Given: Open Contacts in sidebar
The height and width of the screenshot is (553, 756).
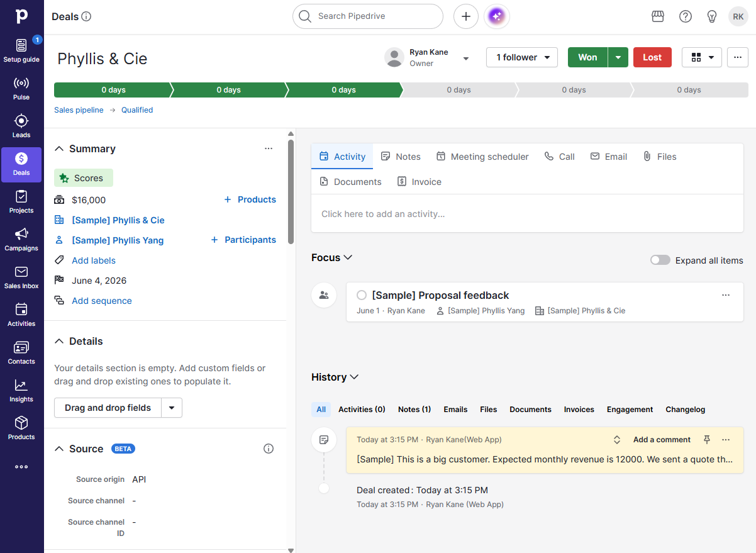Looking at the screenshot, I should pyautogui.click(x=21, y=352).
